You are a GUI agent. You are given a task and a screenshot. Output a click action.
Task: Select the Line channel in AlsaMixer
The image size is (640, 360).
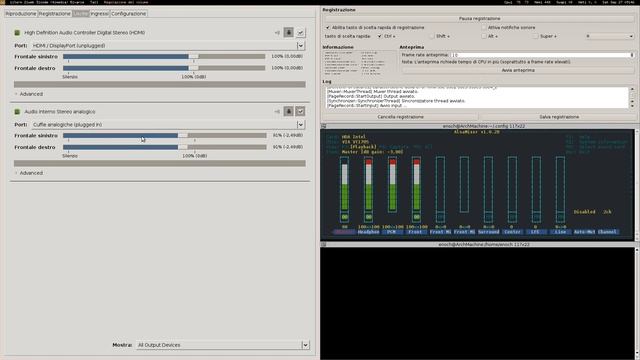point(560,232)
